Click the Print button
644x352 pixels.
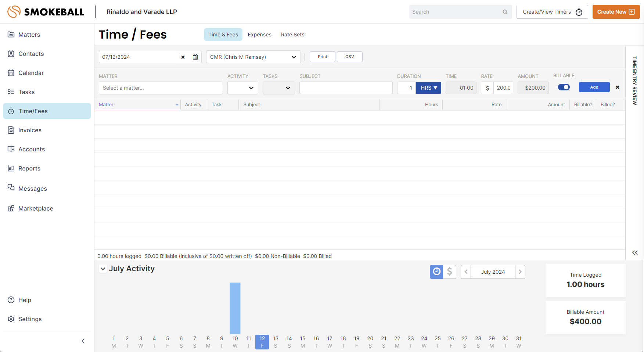[x=323, y=57]
